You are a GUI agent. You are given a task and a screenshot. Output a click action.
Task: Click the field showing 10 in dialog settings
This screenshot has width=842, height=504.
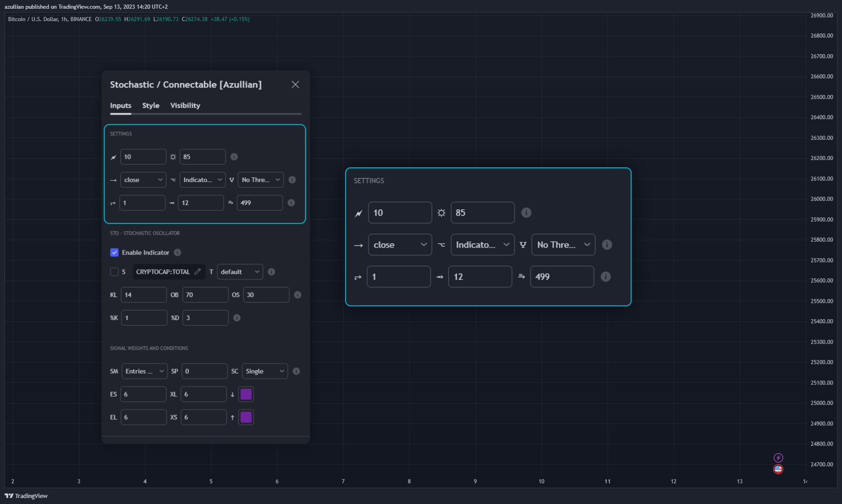click(x=143, y=157)
